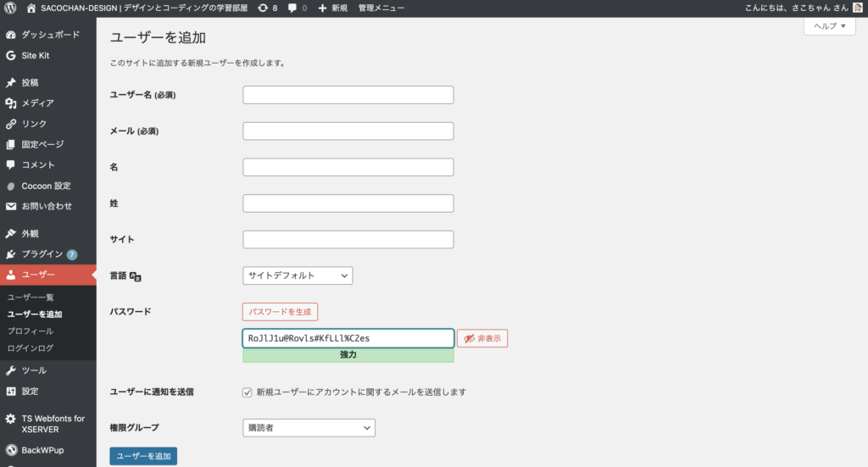Toggle the send new user email checkbox
This screenshot has height=467, width=868.
(248, 392)
